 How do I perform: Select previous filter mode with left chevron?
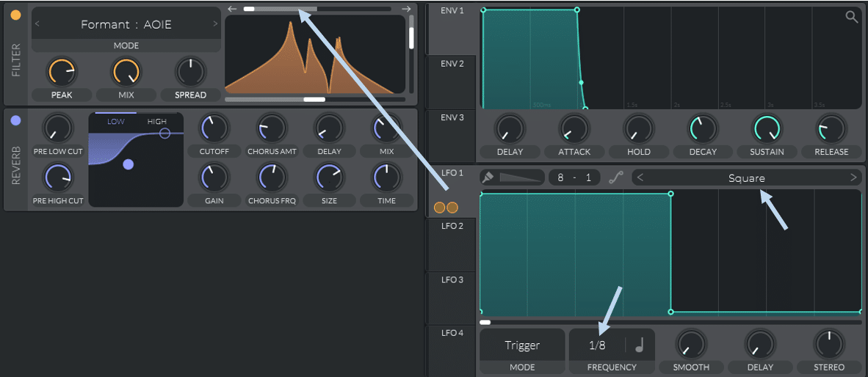pos(37,23)
